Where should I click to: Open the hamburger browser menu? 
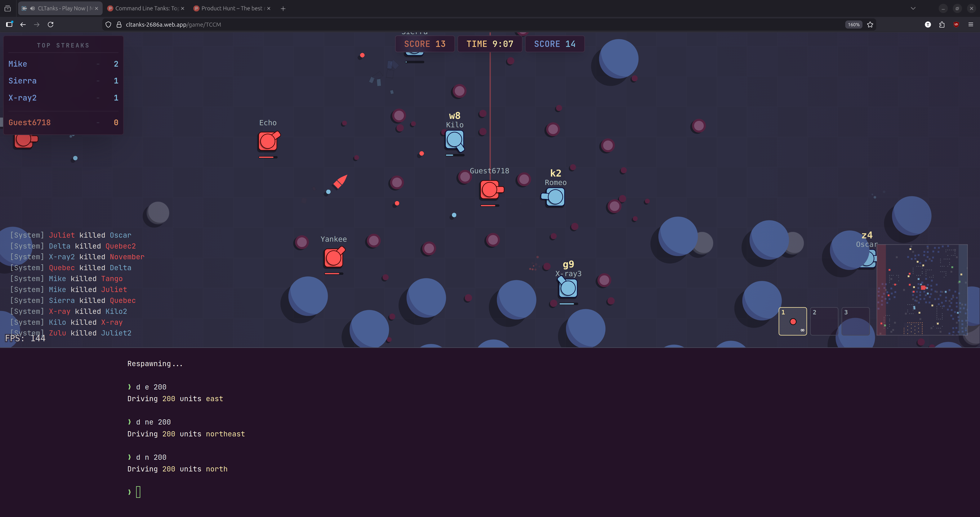pyautogui.click(x=970, y=24)
